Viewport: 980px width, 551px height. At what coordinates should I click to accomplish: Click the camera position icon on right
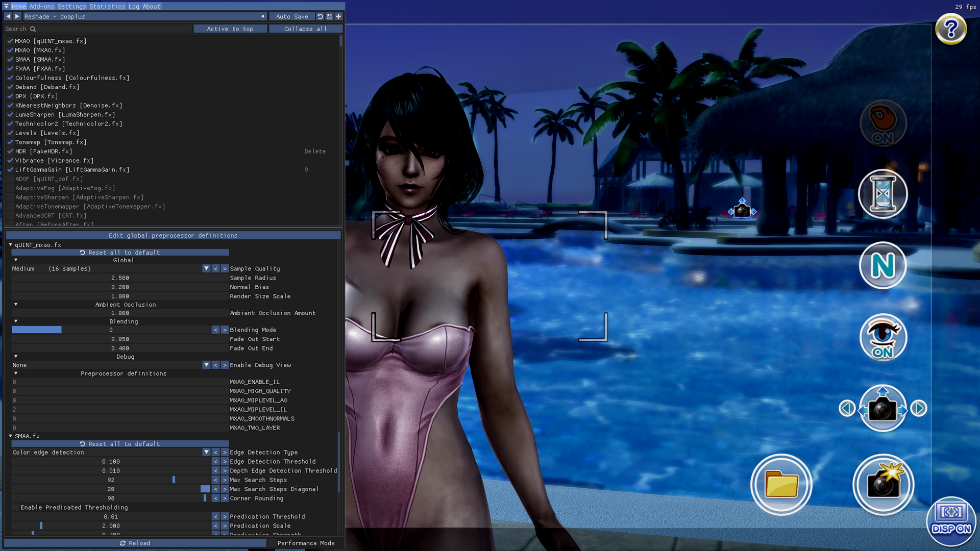883,408
